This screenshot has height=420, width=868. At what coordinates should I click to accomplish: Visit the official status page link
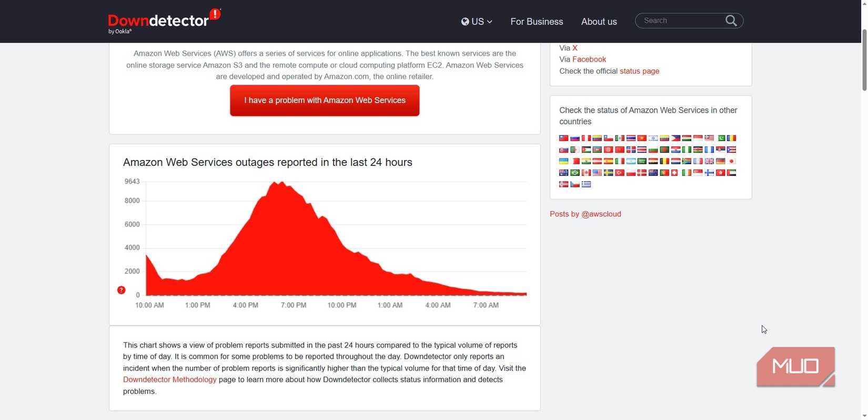[640, 71]
